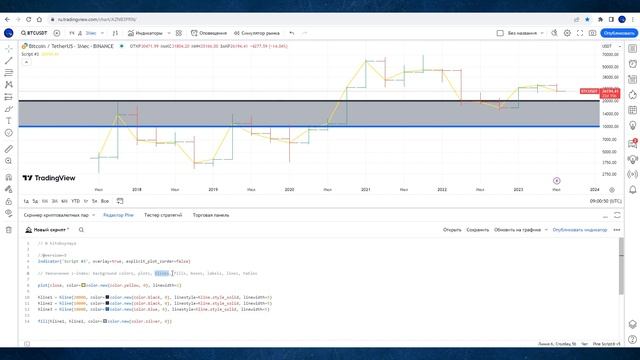Toggle lock all drawings
Image resolution: width=640 pixels, height=360 pixels.
point(9,201)
